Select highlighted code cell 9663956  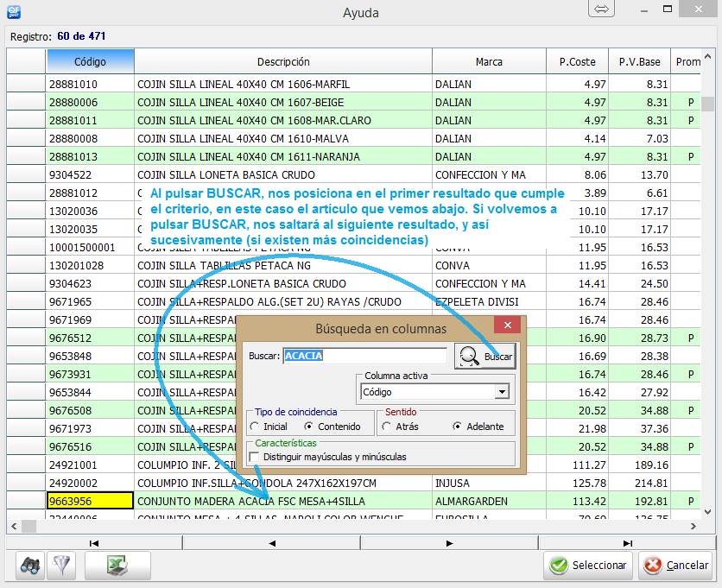pyautogui.click(x=90, y=501)
